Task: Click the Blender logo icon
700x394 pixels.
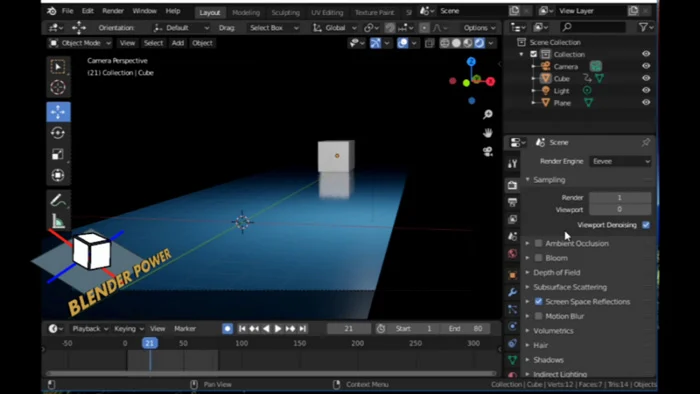Action: [x=52, y=11]
